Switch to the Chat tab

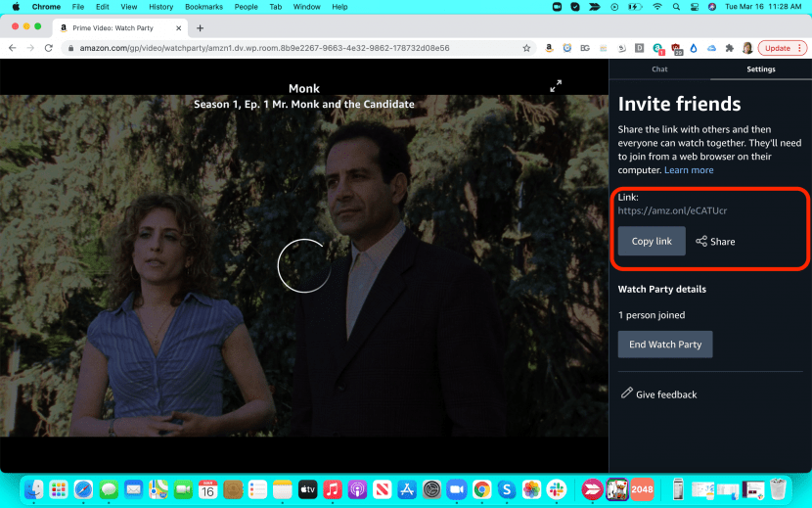(659, 69)
